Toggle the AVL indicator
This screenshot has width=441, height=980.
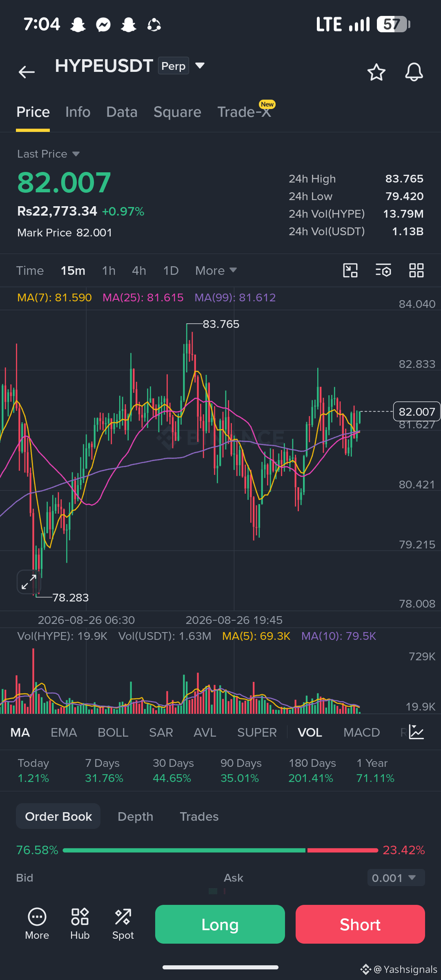coord(205,732)
